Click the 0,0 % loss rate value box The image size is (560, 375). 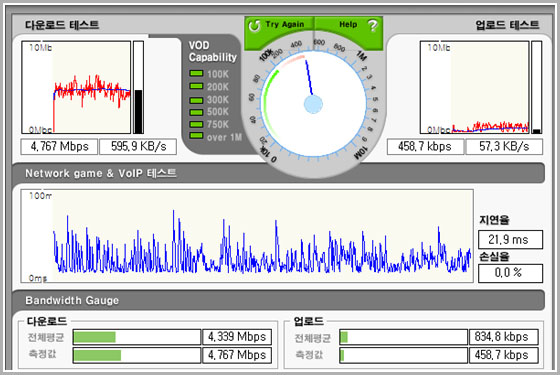[x=510, y=273]
